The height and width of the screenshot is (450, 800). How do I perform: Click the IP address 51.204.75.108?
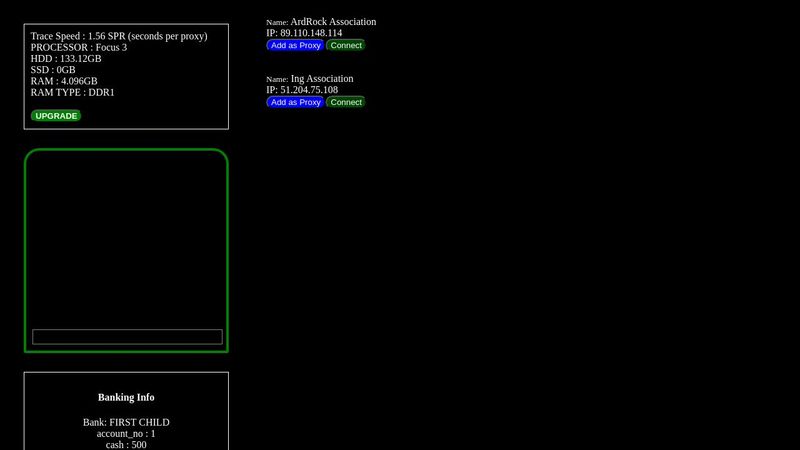pos(309,90)
